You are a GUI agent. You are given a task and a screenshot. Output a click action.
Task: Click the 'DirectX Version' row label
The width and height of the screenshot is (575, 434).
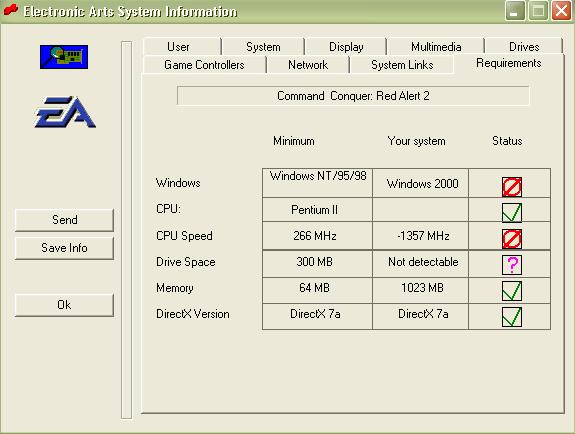click(193, 314)
